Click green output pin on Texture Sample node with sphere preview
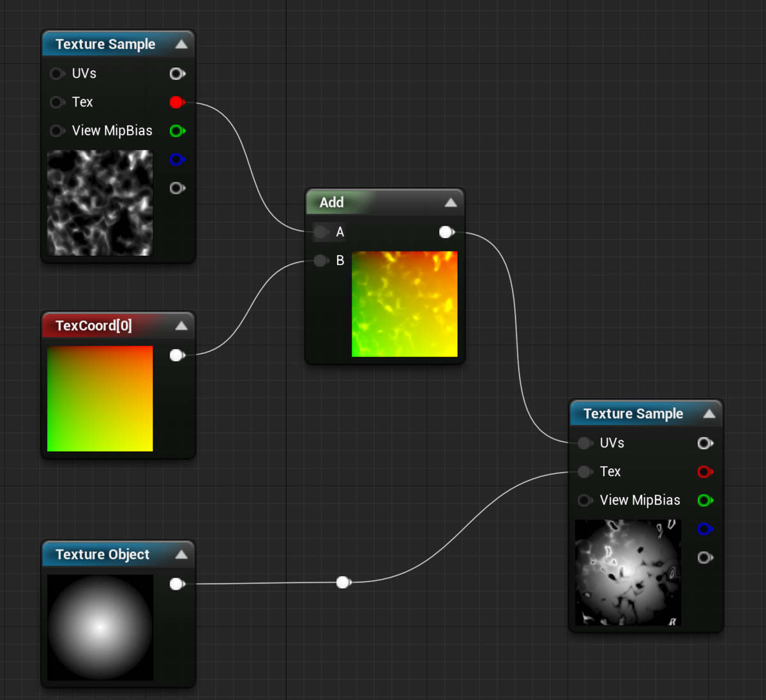Viewport: 766px width, 700px height. click(x=705, y=500)
